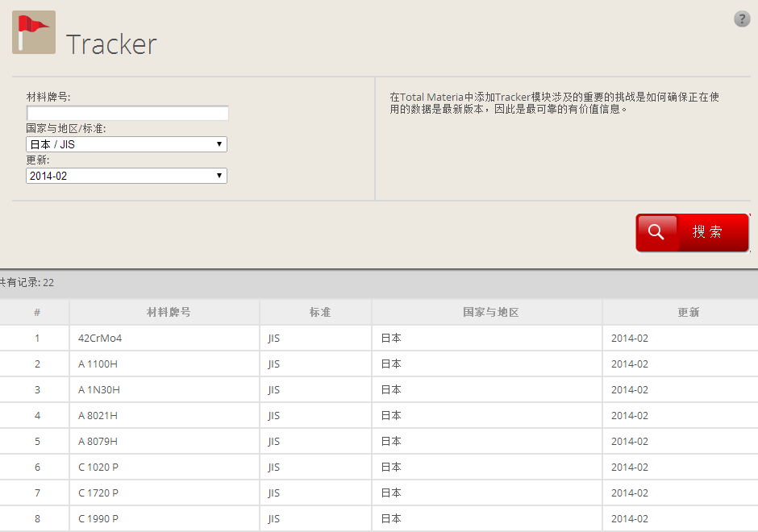Click the 更新 column header
The width and height of the screenshot is (758, 532).
[x=688, y=313]
